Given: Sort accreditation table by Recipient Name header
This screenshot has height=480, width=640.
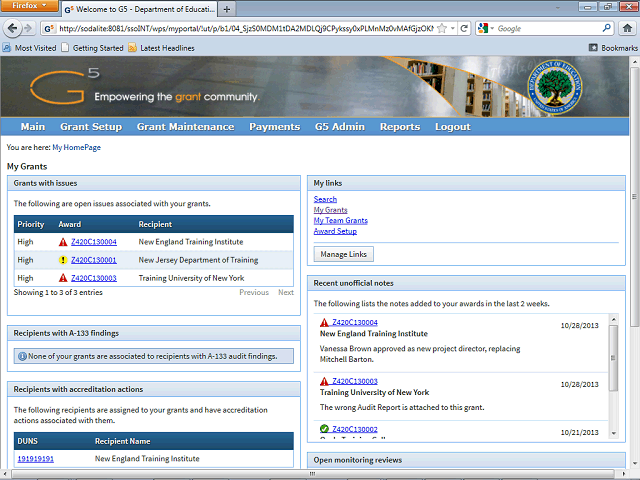Looking at the screenshot, I should [122, 441].
